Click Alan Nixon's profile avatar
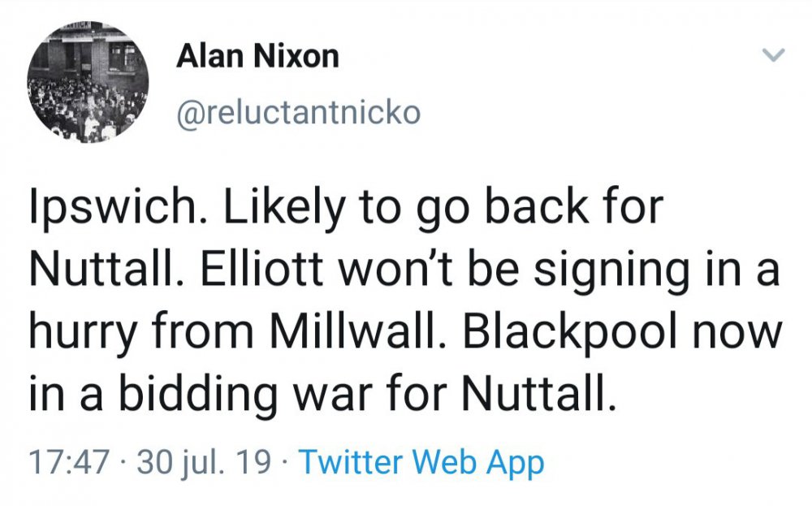Screen dimensions: 812x506 coord(89,85)
